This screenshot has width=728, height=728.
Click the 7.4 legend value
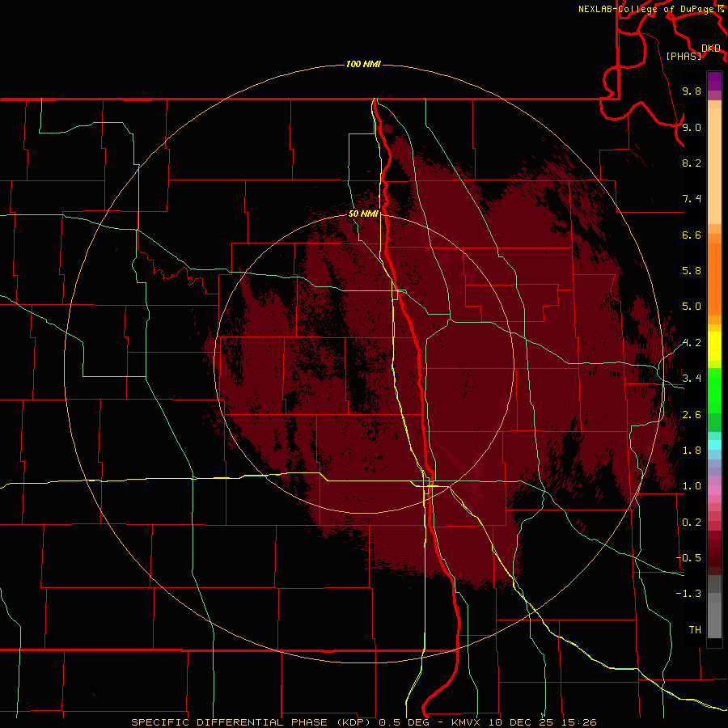click(692, 199)
